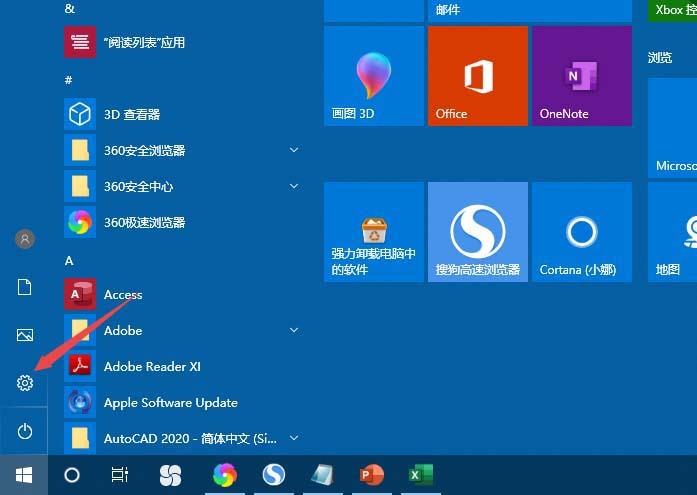Open the 画图 3D tile
Screen dimensions: 697x495
point(374,76)
